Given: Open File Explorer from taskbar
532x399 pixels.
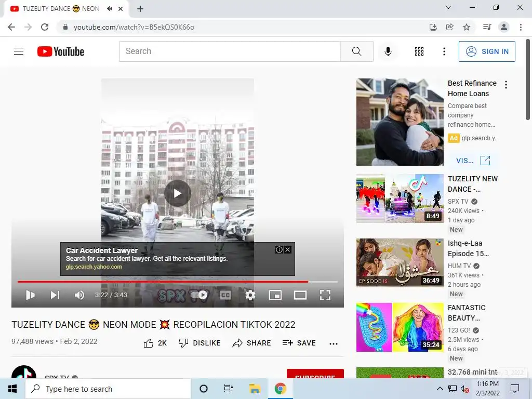Looking at the screenshot, I should click(255, 389).
